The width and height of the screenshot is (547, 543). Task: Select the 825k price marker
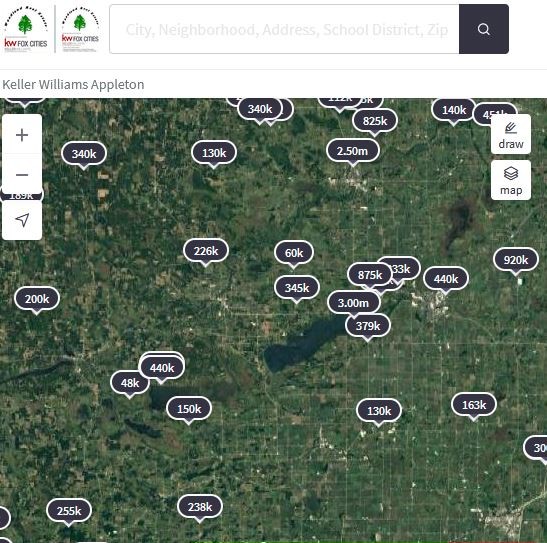375,121
